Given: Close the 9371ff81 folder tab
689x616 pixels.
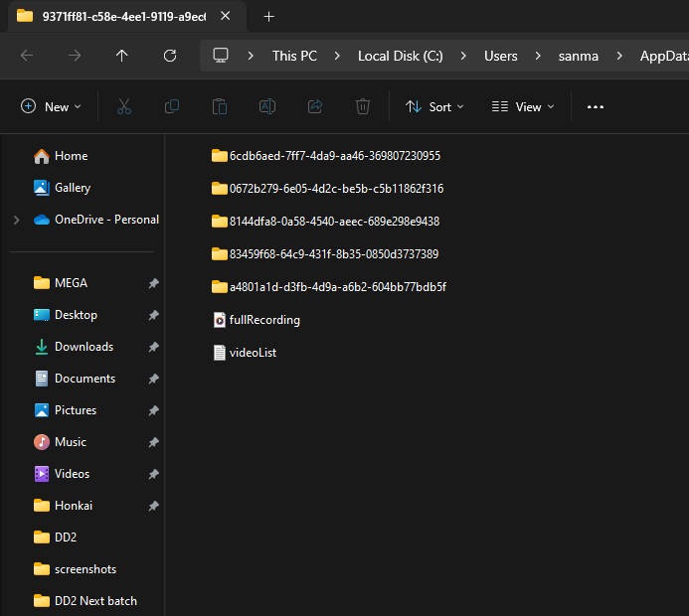Looking at the screenshot, I should coord(226,16).
